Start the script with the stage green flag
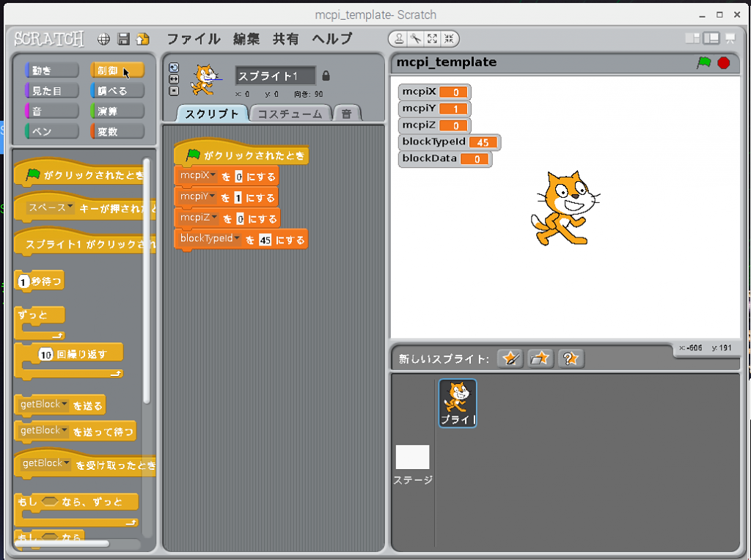The width and height of the screenshot is (751, 560). click(x=703, y=63)
